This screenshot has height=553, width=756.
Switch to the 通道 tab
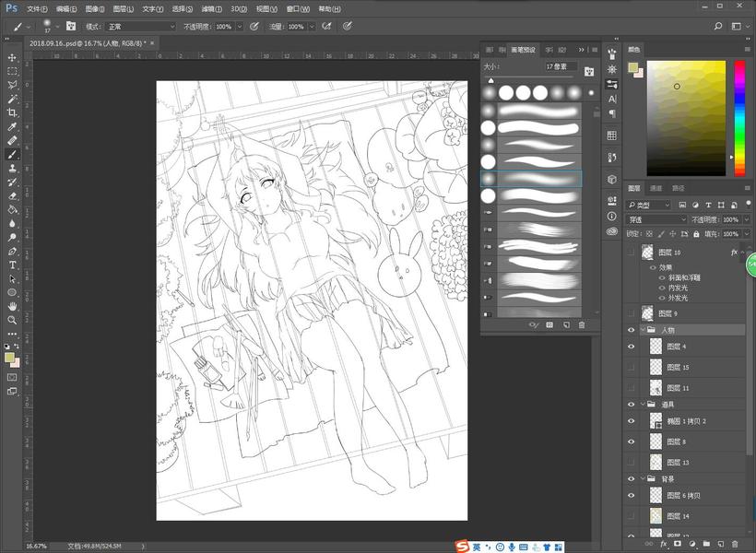tap(656, 188)
